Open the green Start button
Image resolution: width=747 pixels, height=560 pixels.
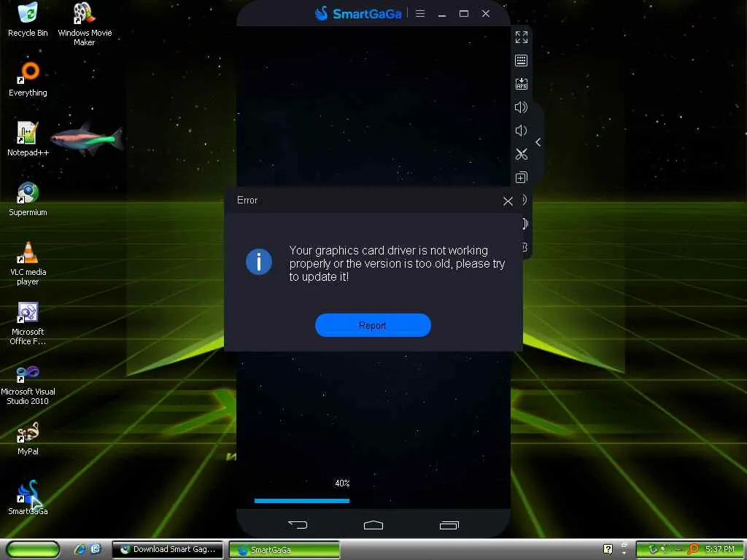click(32, 550)
